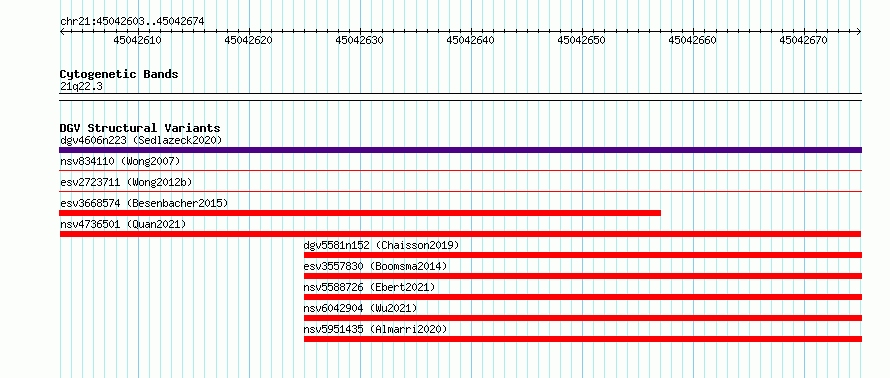Viewport: 890px width, 378px height.
Task: Open variant dgv4606n223 (Sedlazeck2020) label
Action: [141, 140]
